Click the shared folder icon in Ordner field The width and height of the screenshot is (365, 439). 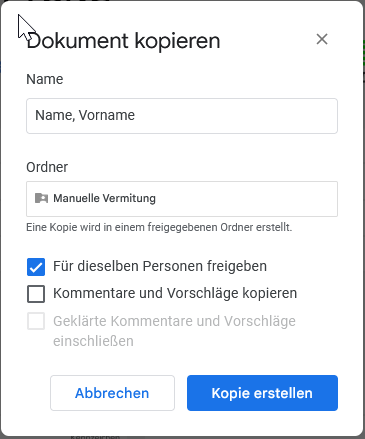point(41,198)
